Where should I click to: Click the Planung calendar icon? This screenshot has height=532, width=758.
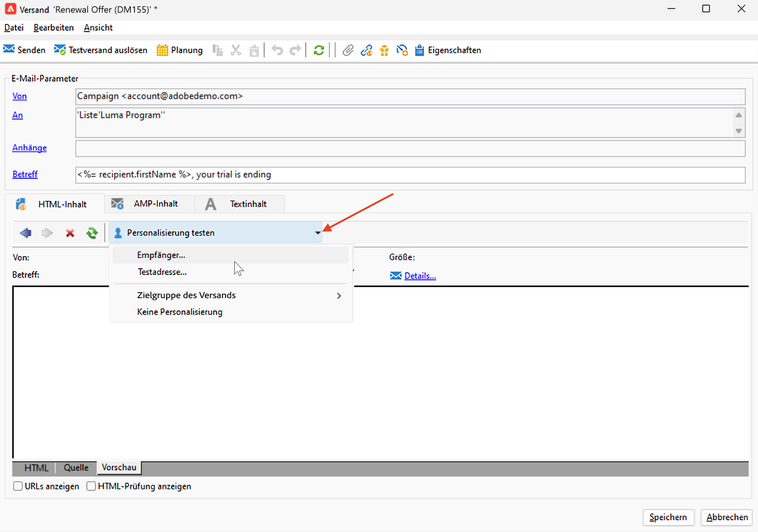162,50
